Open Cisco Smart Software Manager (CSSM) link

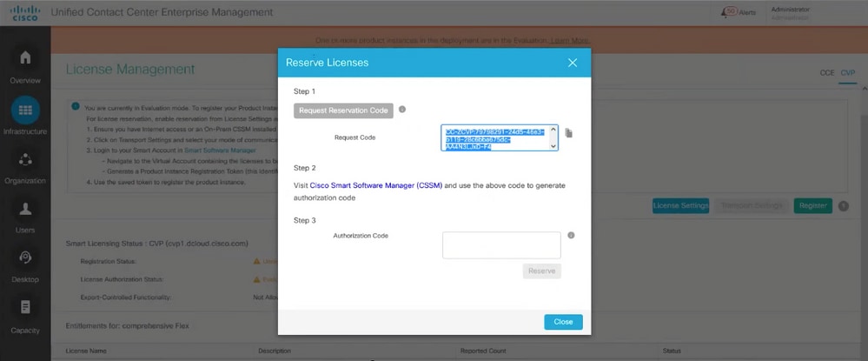click(x=376, y=186)
